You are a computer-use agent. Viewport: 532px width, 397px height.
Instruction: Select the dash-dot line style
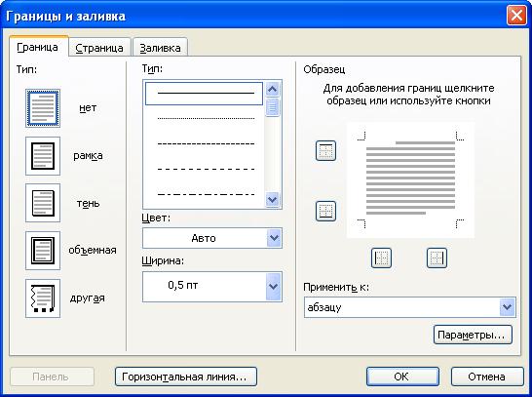pyautogui.click(x=206, y=194)
